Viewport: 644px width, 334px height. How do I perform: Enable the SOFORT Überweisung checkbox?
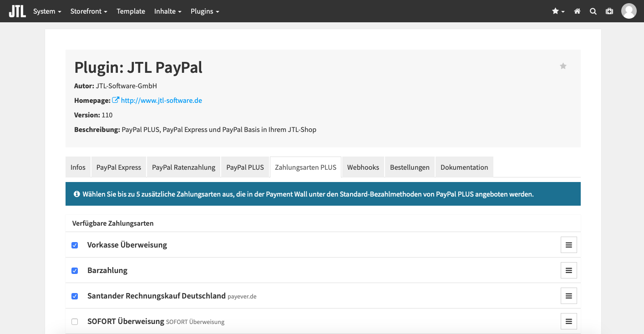point(75,322)
